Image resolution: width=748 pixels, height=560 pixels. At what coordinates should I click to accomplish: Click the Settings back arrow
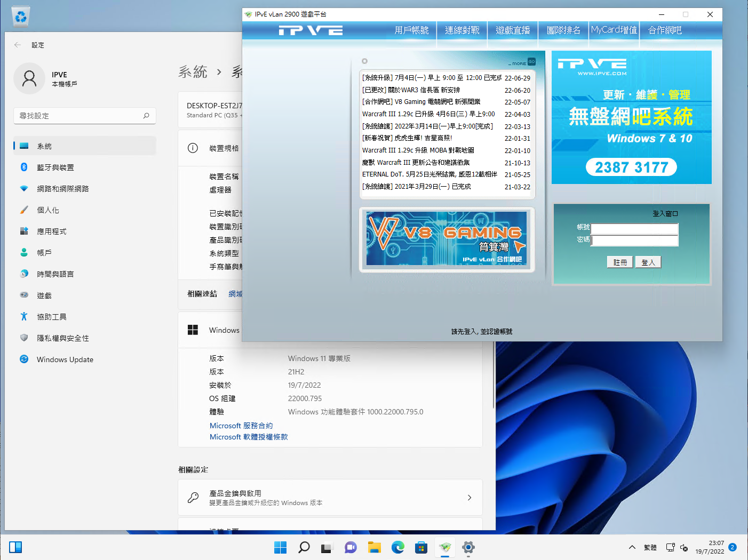point(18,45)
